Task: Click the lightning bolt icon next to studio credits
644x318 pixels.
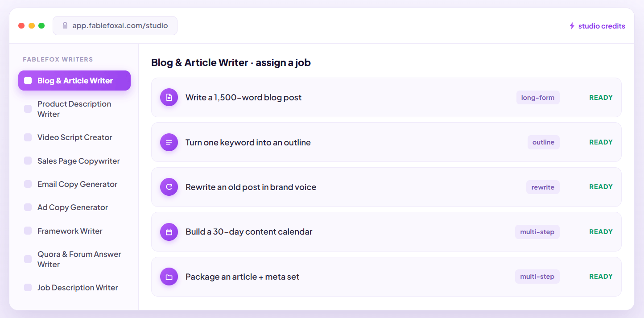Action: pos(572,26)
